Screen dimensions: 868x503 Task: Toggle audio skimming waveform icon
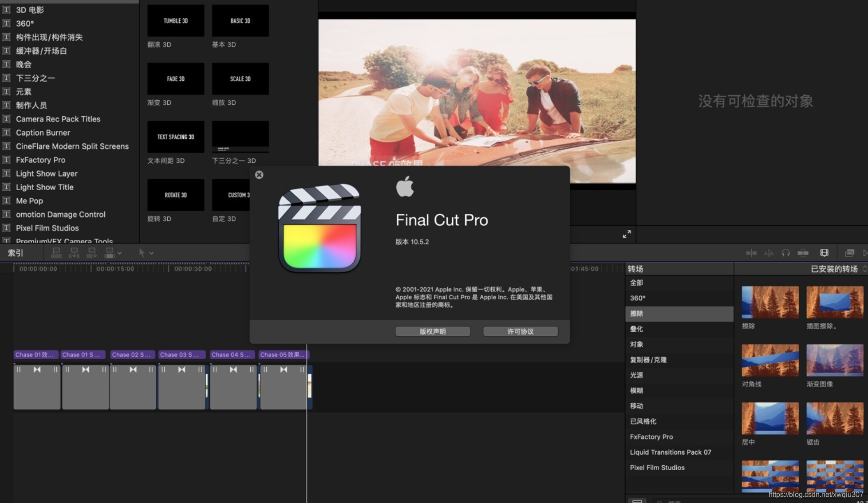click(769, 253)
